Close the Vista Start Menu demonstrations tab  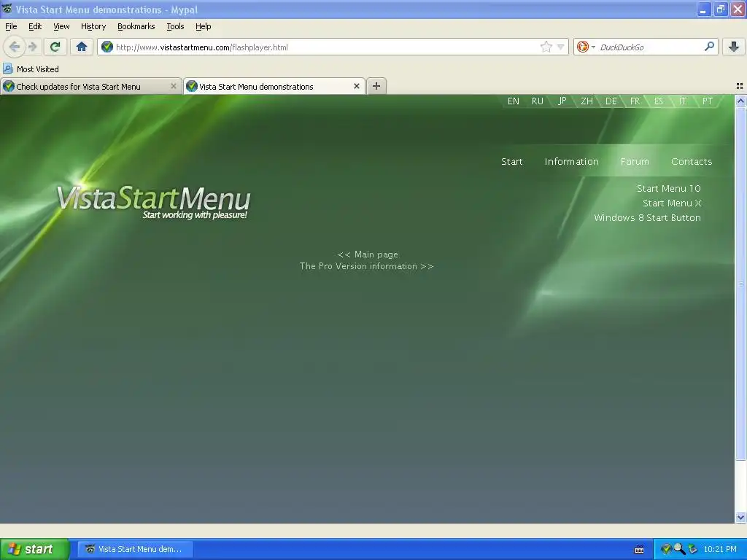click(356, 86)
